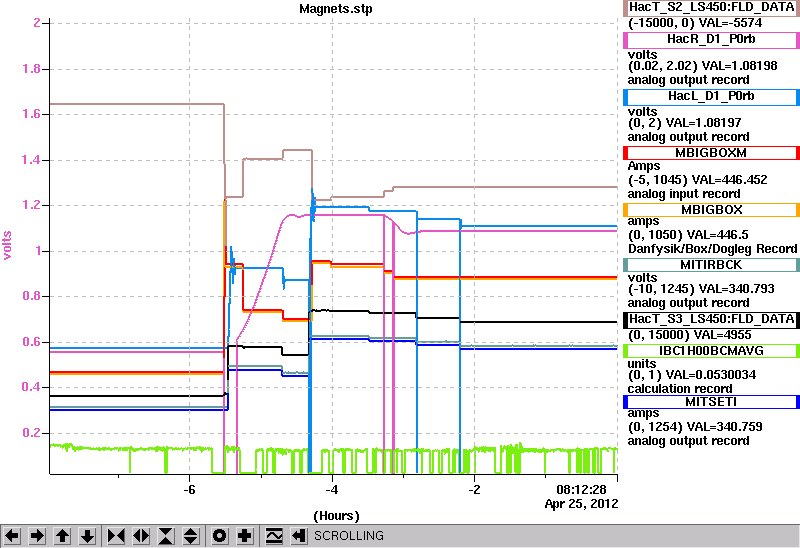
Task: Click the -6 hour tick label
Action: click(x=189, y=490)
